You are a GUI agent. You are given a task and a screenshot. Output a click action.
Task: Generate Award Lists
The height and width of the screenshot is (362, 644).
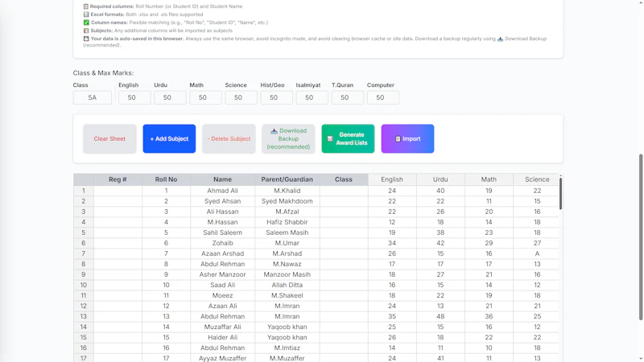(348, 138)
